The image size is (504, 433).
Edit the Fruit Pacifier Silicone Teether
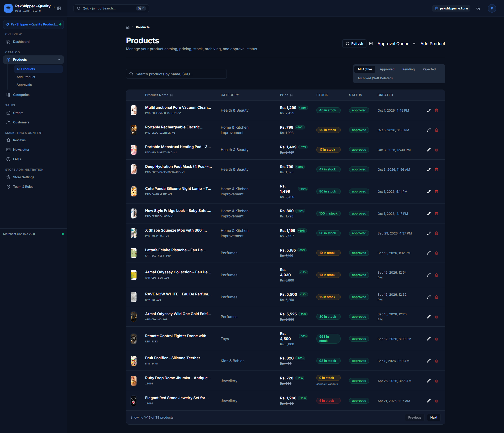coord(429,361)
